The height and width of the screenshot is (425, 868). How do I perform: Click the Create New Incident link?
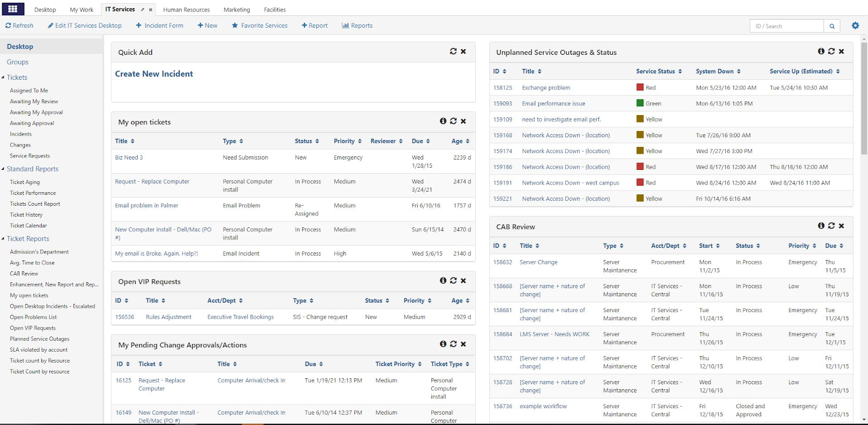[154, 74]
